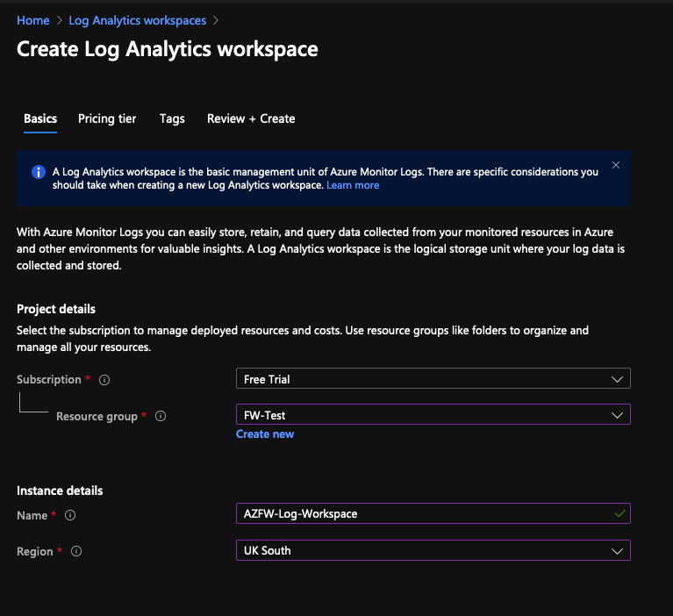Click the Subscription label

[49, 380]
